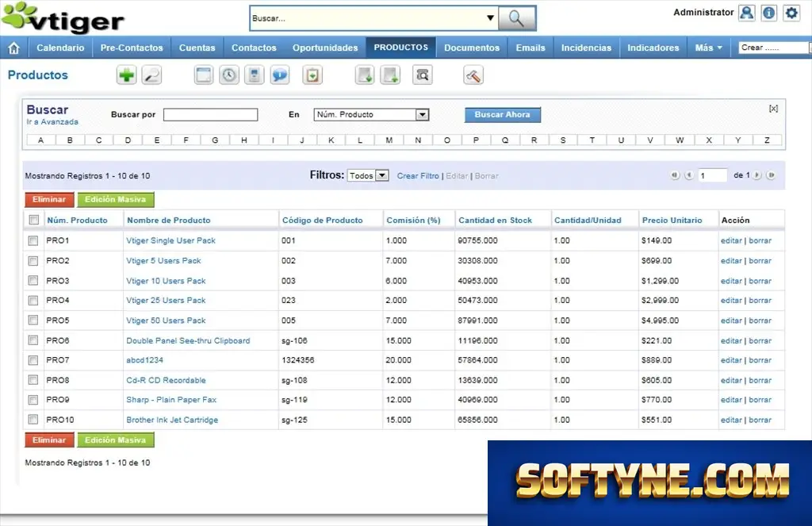Open the Administrator user profile icon
812x526 pixels.
(x=747, y=13)
